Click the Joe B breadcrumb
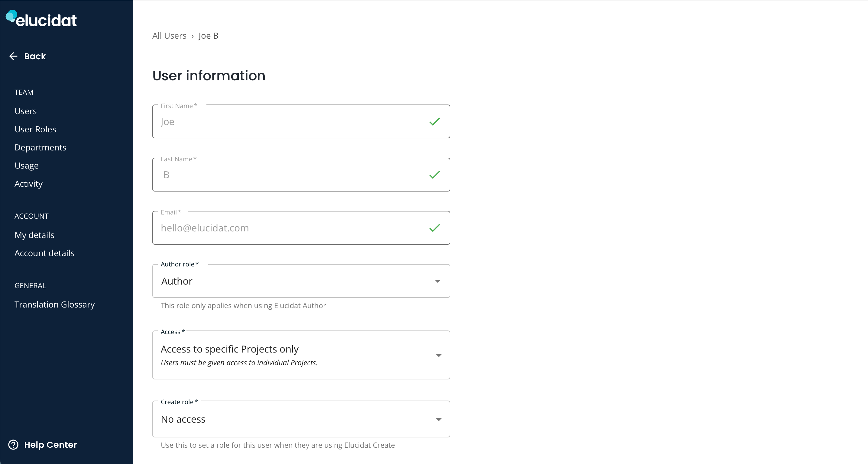The width and height of the screenshot is (868, 464). pos(209,36)
